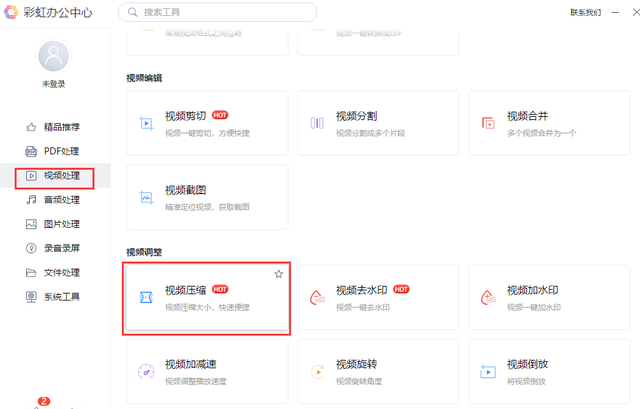Click the 视频去水印 droplet icon
This screenshot has height=409, width=640.
point(317,298)
